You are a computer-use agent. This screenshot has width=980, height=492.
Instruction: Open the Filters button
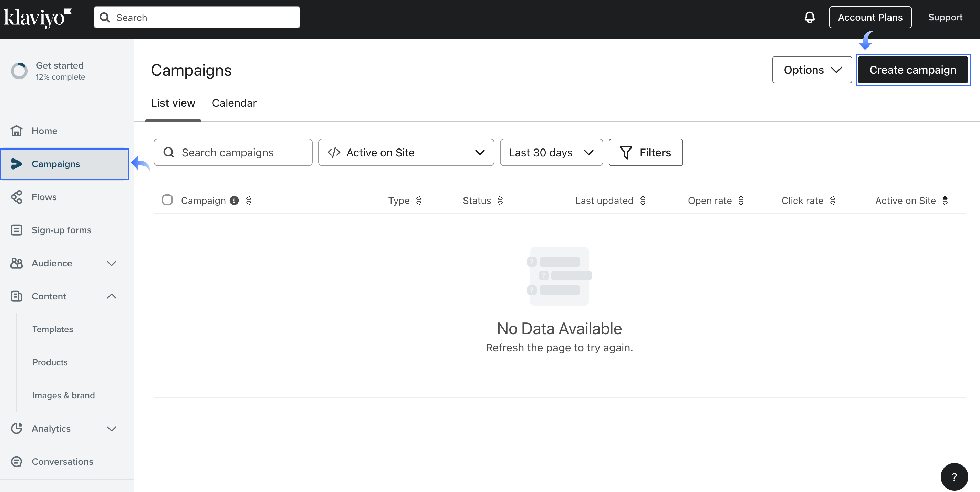point(645,152)
